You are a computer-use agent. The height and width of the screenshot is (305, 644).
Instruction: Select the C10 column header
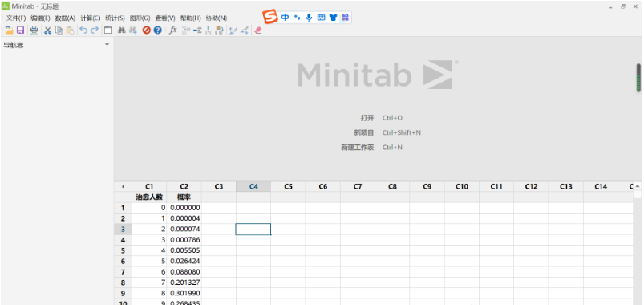click(x=462, y=187)
